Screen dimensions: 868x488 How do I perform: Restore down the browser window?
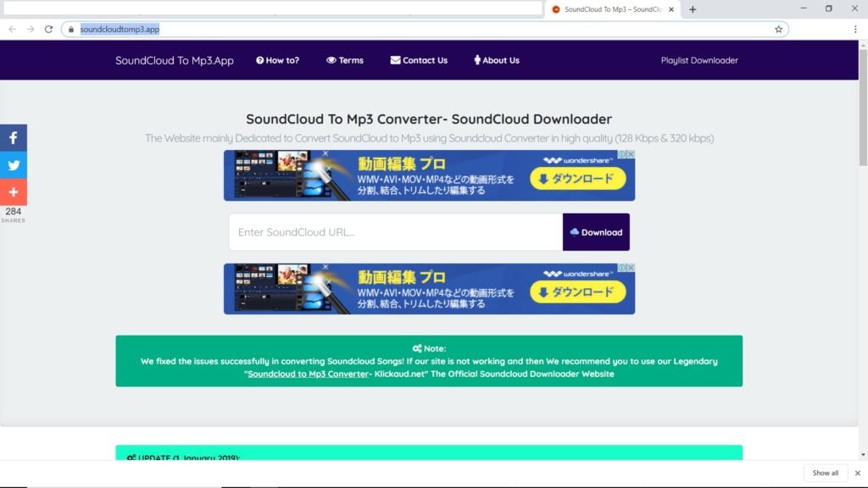[x=829, y=8]
